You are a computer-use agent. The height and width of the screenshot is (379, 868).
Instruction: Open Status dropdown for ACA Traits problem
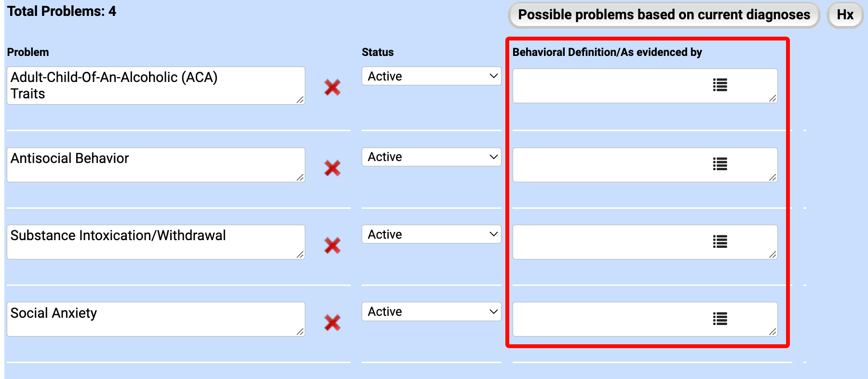click(431, 76)
